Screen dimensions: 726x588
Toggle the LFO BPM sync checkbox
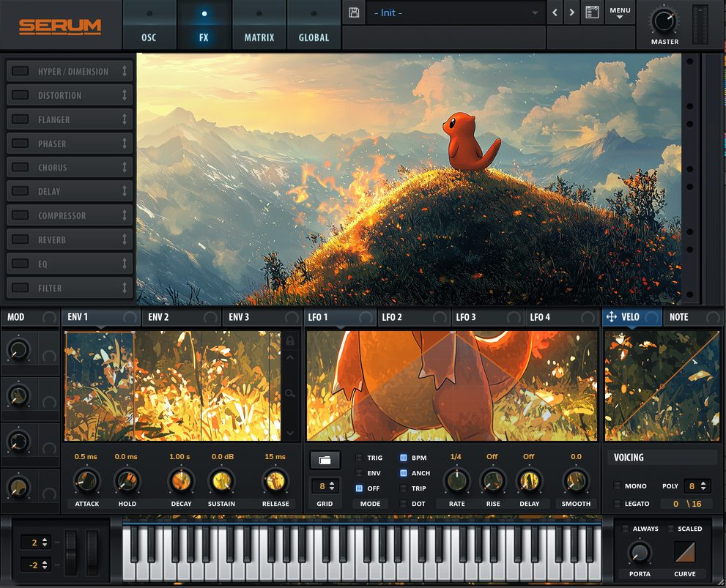(x=403, y=458)
